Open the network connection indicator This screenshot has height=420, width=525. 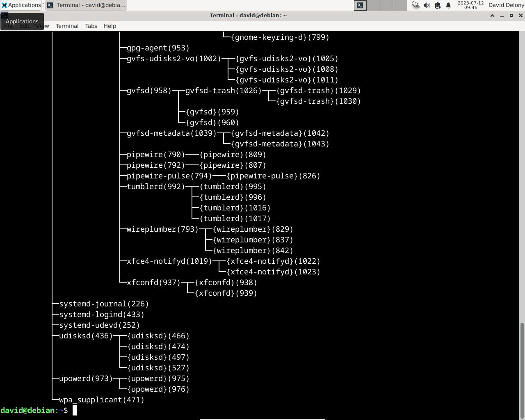pos(415,5)
